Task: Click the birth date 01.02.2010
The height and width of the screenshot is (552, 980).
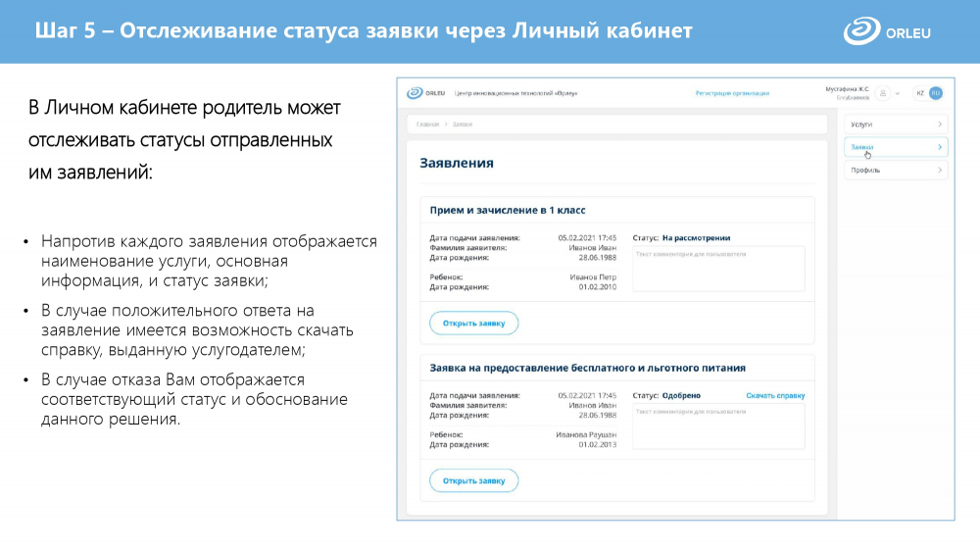Action: click(598, 287)
